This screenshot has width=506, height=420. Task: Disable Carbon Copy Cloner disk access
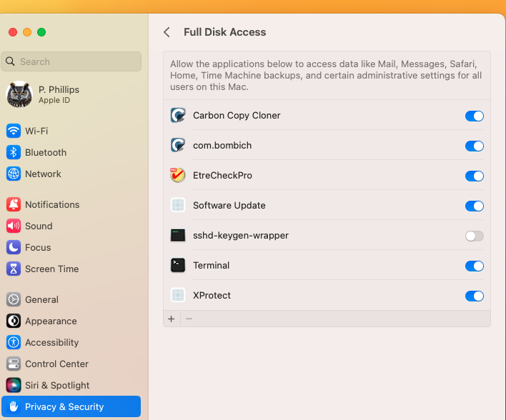[475, 116]
